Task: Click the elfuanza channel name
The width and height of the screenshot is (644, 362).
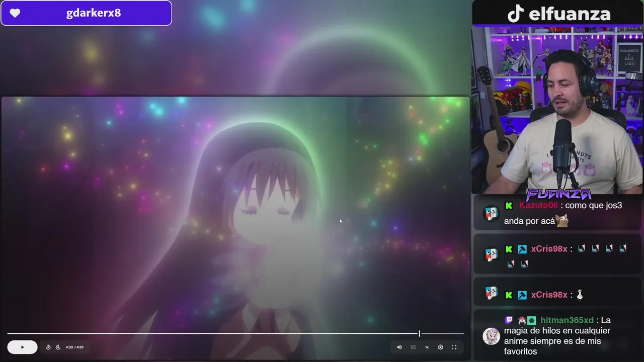Action: click(x=570, y=14)
